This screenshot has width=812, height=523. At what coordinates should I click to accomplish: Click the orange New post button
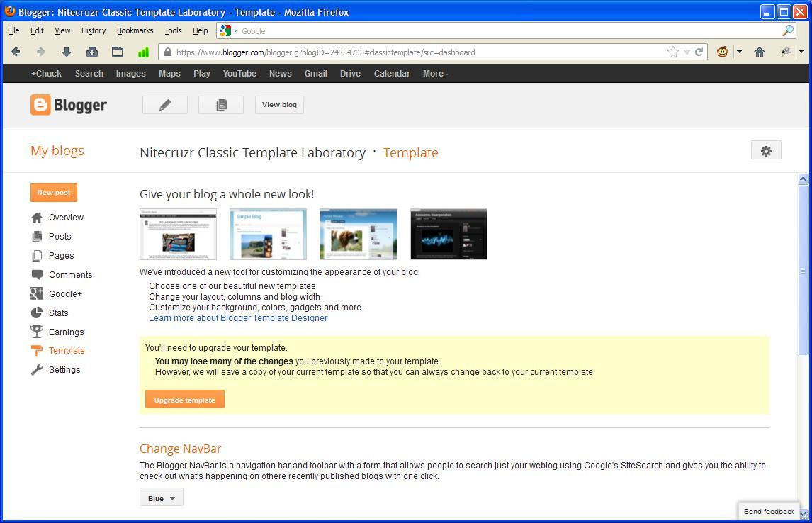coord(54,192)
